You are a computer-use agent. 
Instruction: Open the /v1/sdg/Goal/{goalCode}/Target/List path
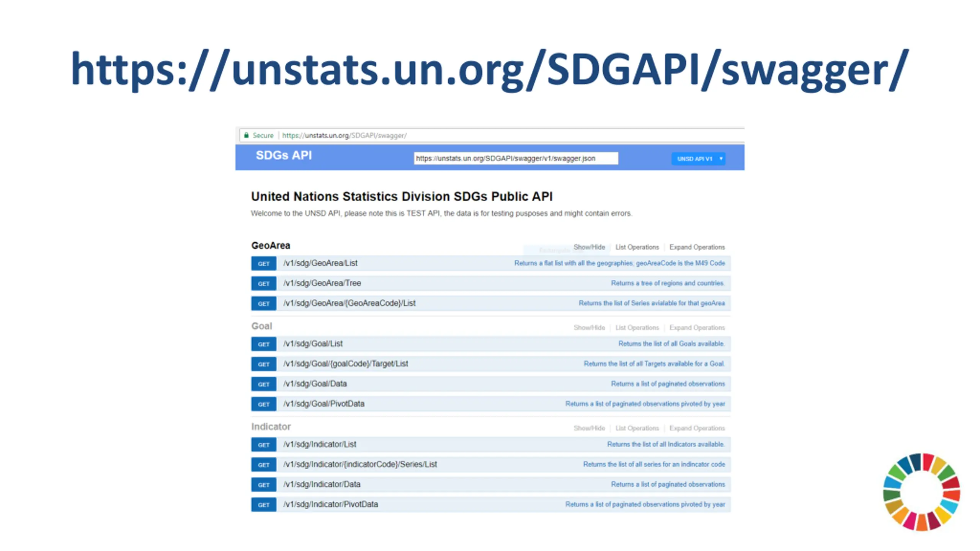[346, 364]
